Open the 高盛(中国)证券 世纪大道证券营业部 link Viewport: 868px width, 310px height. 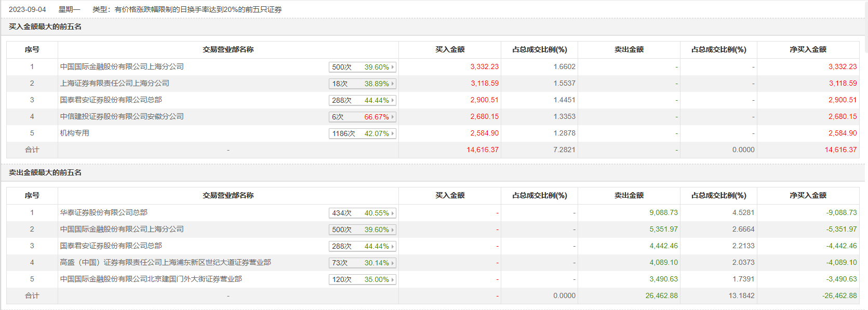point(165,262)
